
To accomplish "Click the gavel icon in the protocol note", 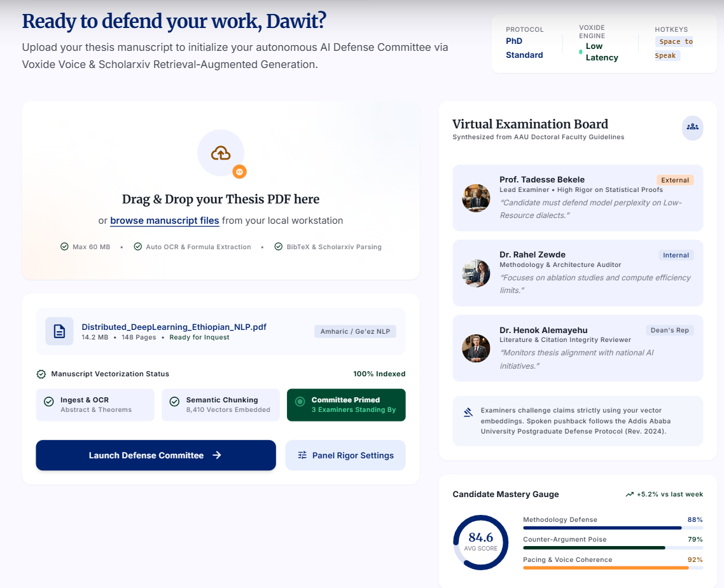I will pyautogui.click(x=468, y=413).
